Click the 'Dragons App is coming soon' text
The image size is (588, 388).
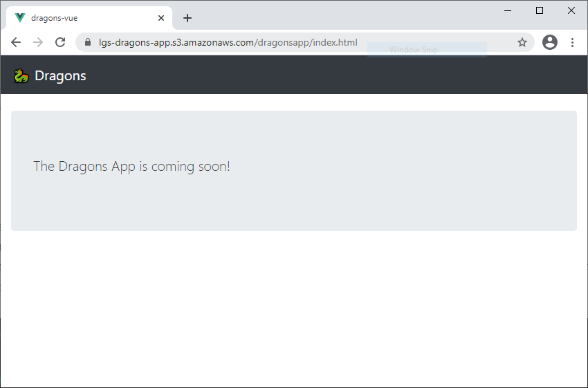[x=131, y=167]
